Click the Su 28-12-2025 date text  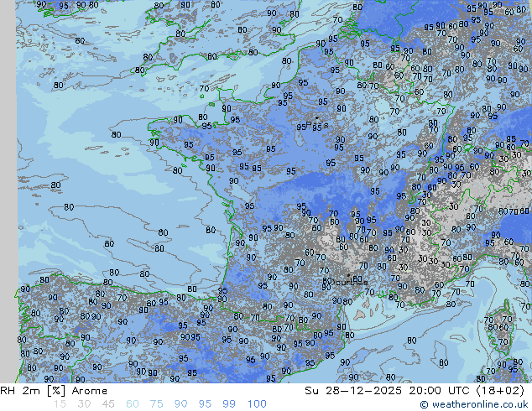pyautogui.click(x=353, y=391)
